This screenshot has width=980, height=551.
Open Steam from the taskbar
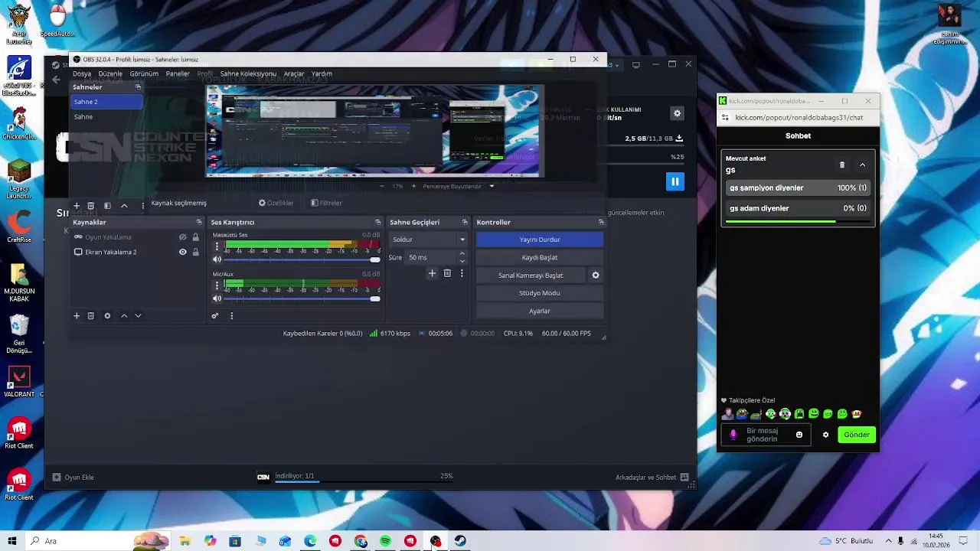[460, 541]
